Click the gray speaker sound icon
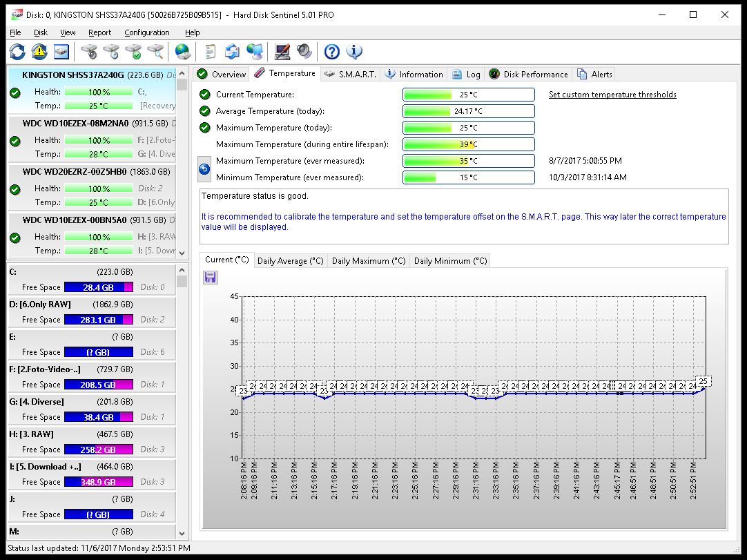Viewport: 747px width, 560px height. tap(304, 52)
